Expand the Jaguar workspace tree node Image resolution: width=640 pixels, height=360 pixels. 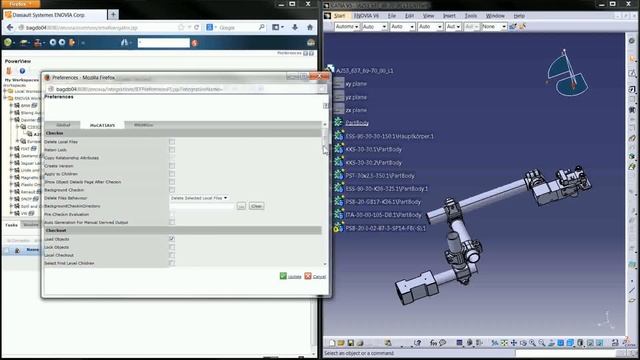[x=11, y=163]
